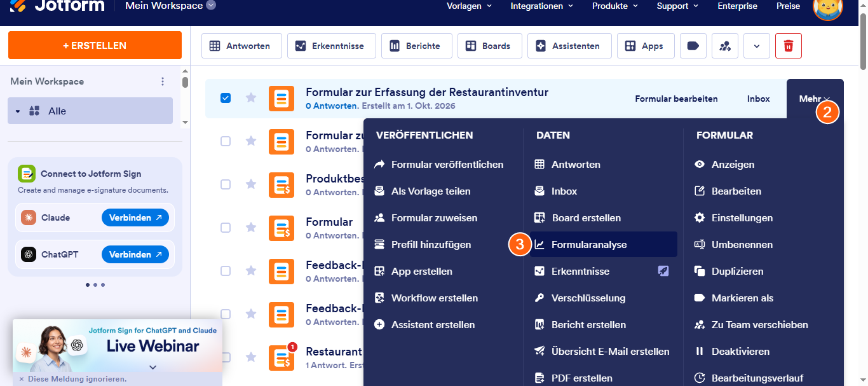The width and height of the screenshot is (868, 386).
Task: Expand the Integrationen menu
Action: [x=542, y=6]
